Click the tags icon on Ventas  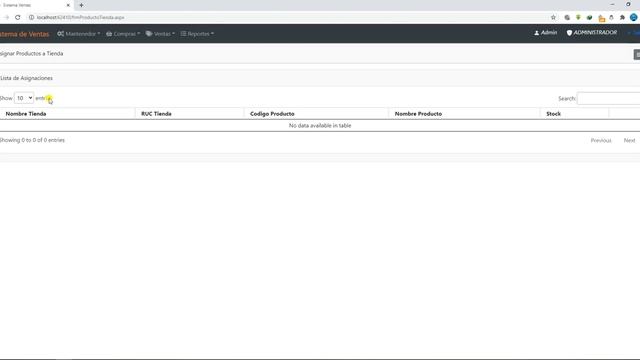point(149,34)
